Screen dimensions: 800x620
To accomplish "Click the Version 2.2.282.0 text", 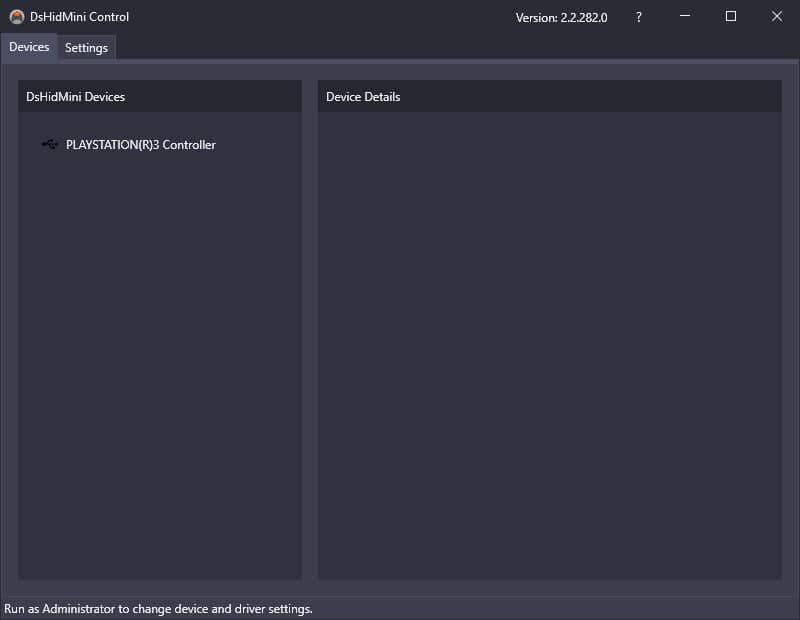I will (561, 17).
